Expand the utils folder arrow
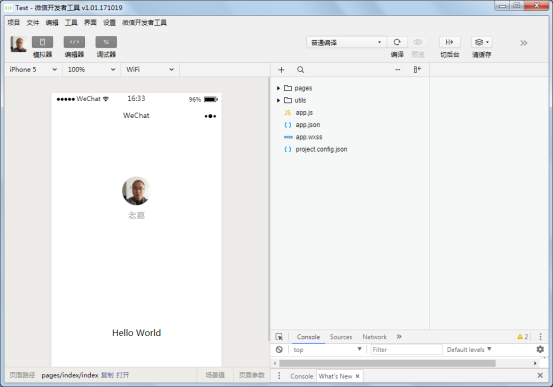The height and width of the screenshot is (387, 553). (x=278, y=101)
